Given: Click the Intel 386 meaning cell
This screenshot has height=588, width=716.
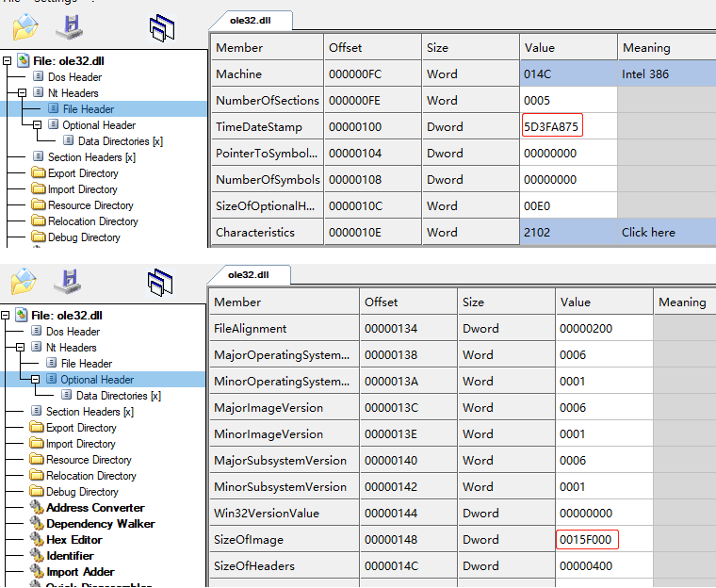Looking at the screenshot, I should click(x=667, y=73).
